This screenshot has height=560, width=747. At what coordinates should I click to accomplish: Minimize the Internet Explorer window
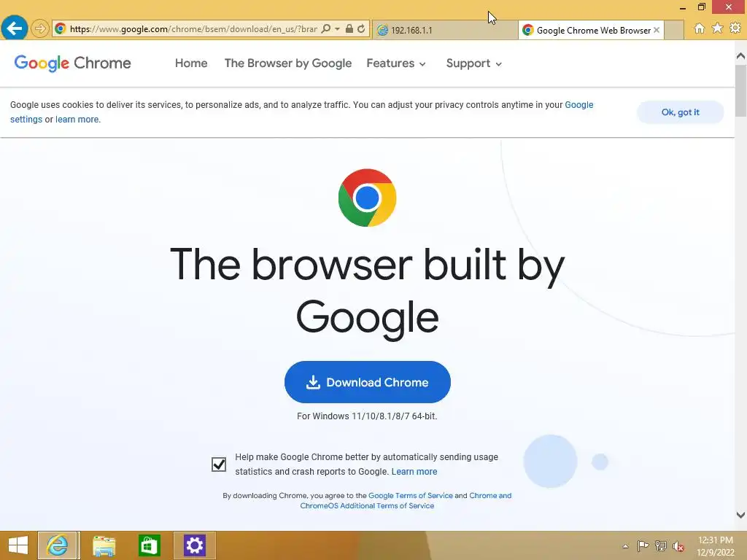[683, 7]
